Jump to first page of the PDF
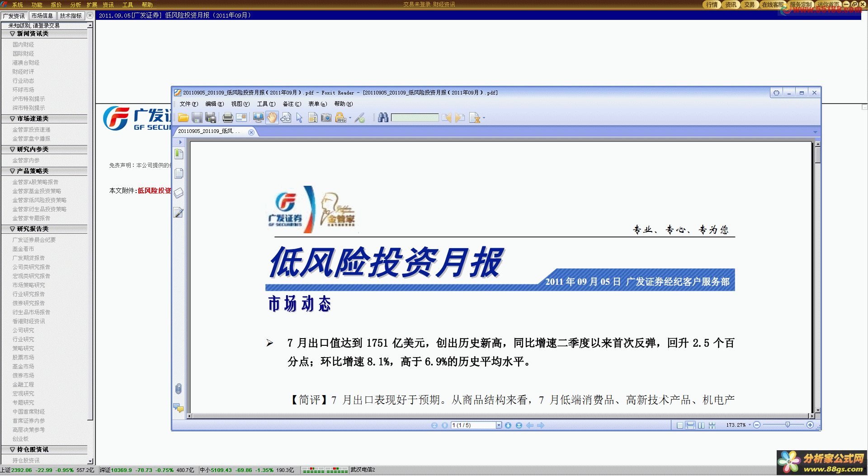This screenshot has height=476, width=868. coord(434,425)
